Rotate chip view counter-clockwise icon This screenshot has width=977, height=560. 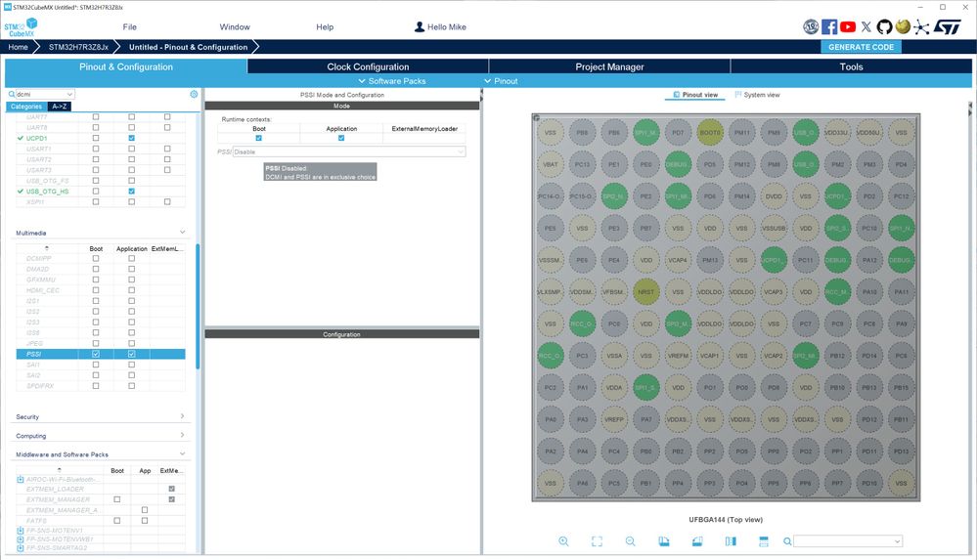tap(697, 541)
